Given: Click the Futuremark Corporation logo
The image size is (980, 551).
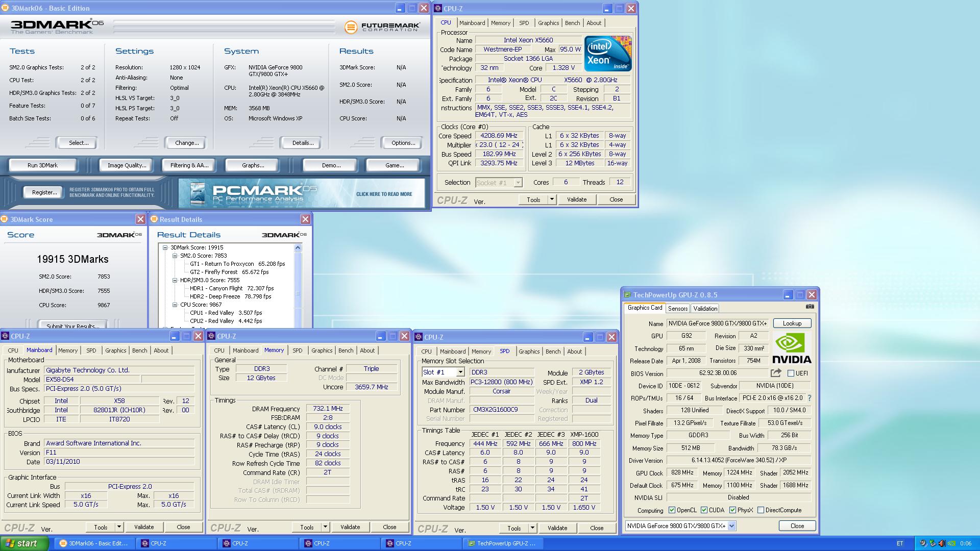Looking at the screenshot, I should 382,27.
